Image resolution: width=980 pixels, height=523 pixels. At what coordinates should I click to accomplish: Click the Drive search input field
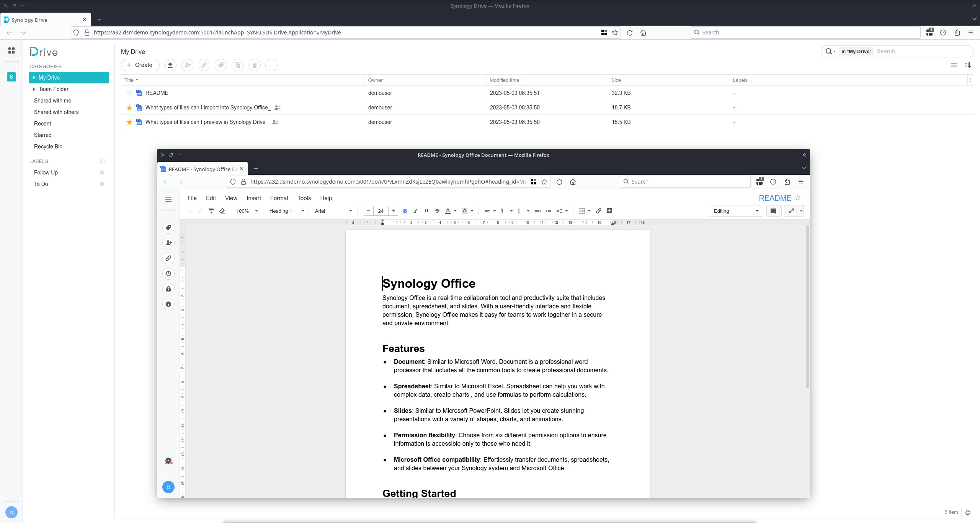tap(923, 51)
